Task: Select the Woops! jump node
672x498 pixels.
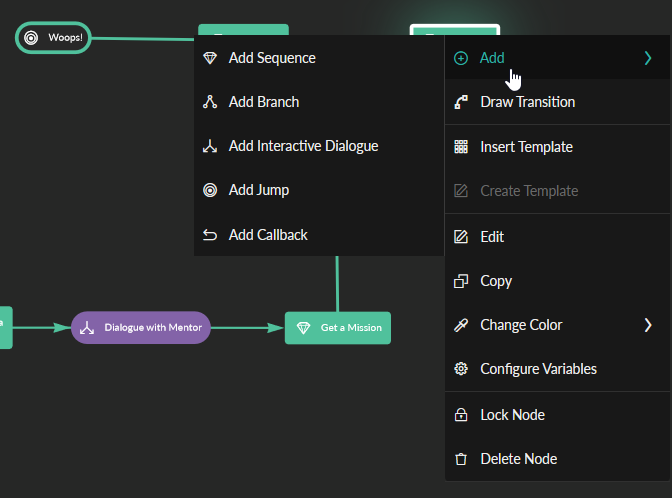Action: pyautogui.click(x=54, y=38)
